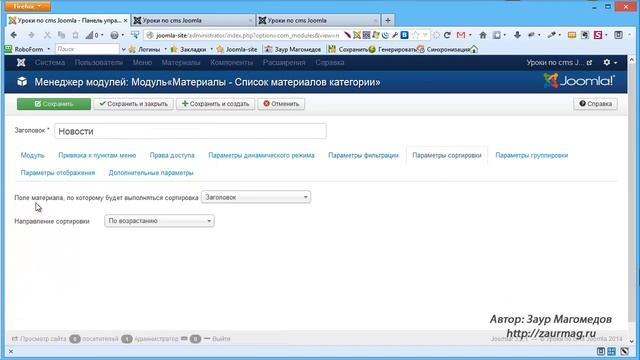Open the Расширения admin menu
Screen dimensions: 640x360
coord(284,62)
